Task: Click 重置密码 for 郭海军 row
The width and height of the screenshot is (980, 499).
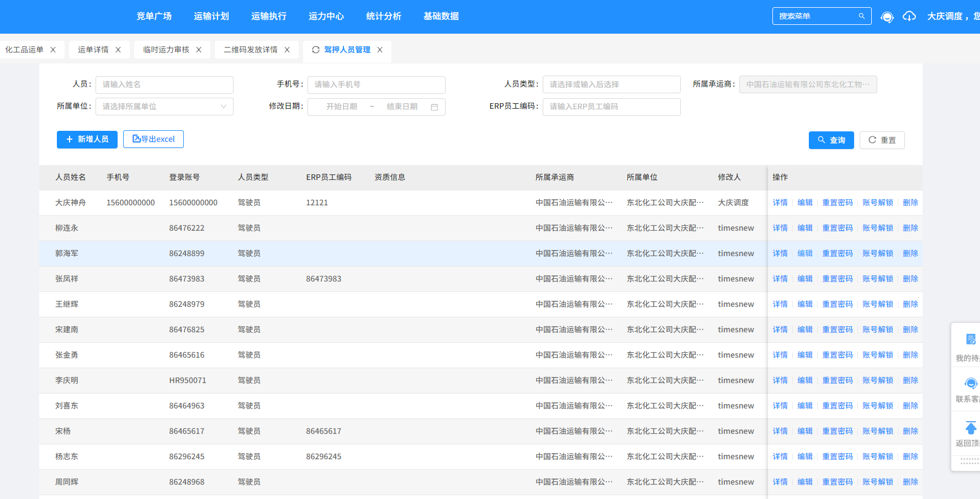Action: click(838, 253)
